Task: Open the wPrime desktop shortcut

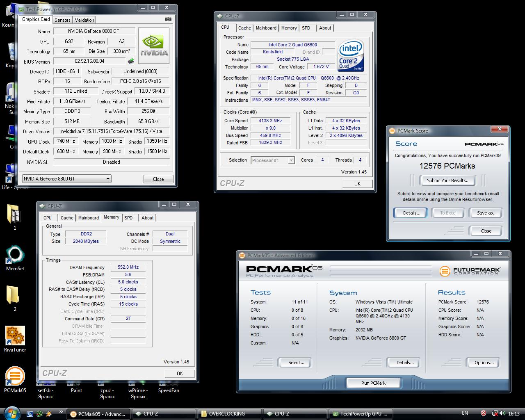Action: coord(138,390)
